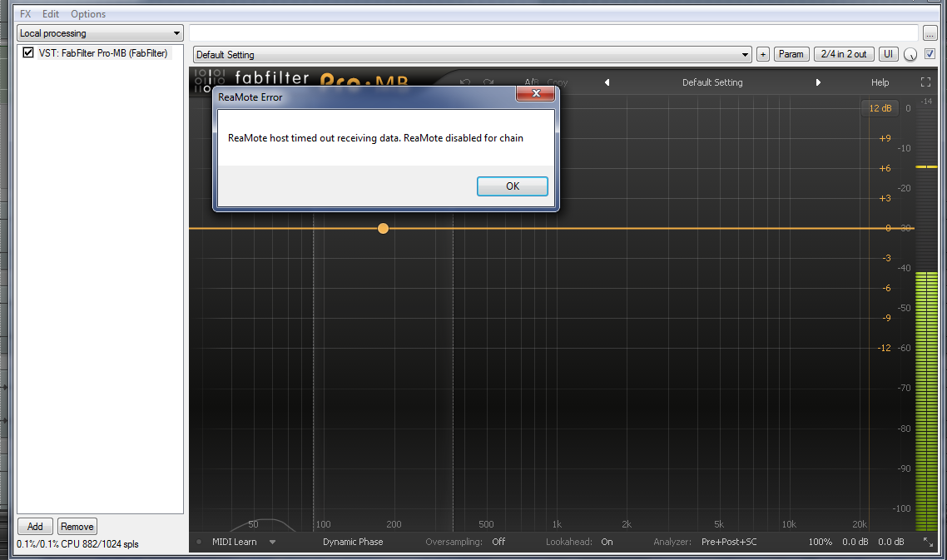The height and width of the screenshot is (560, 947).
Task: Toggle the FX bypass checkbox at top right
Action: pos(930,54)
